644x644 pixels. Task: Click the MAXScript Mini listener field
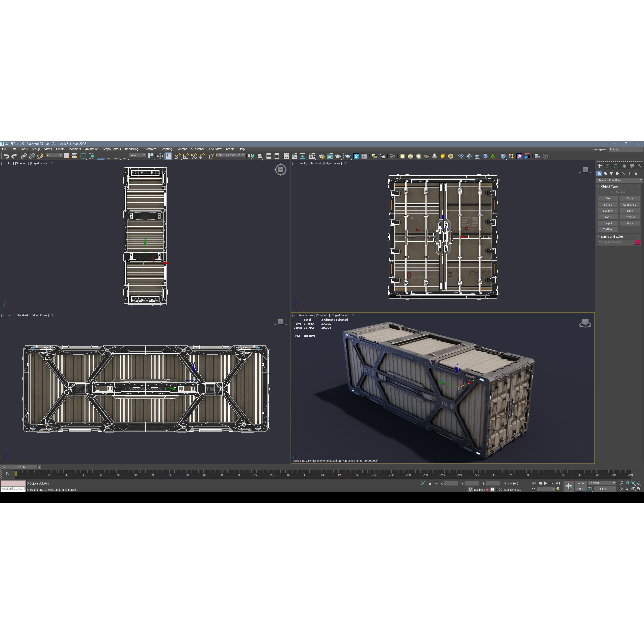pyautogui.click(x=13, y=489)
